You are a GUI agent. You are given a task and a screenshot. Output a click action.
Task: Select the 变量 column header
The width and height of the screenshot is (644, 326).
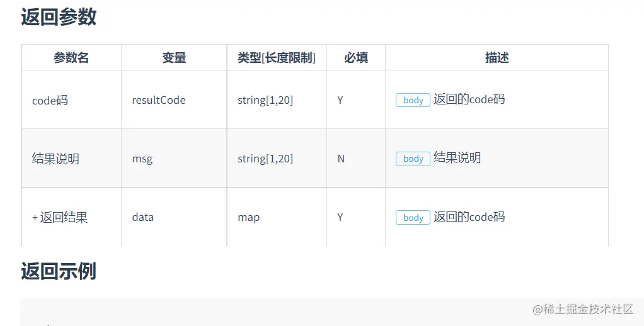click(174, 58)
